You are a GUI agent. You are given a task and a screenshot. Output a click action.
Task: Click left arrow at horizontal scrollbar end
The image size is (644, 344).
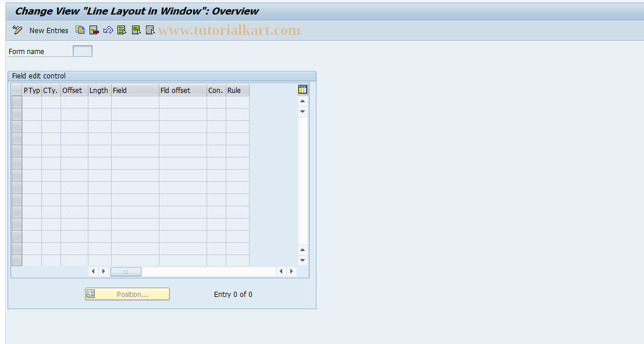click(x=281, y=271)
